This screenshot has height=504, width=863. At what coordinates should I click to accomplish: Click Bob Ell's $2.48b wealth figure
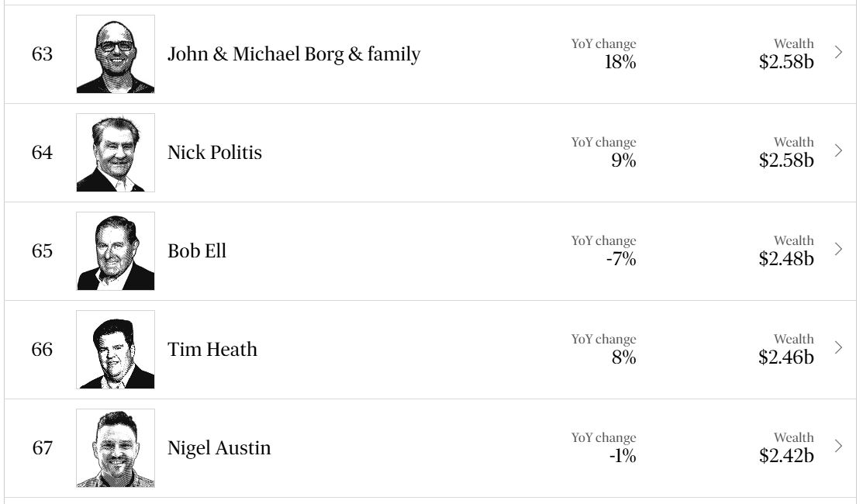coord(786,258)
